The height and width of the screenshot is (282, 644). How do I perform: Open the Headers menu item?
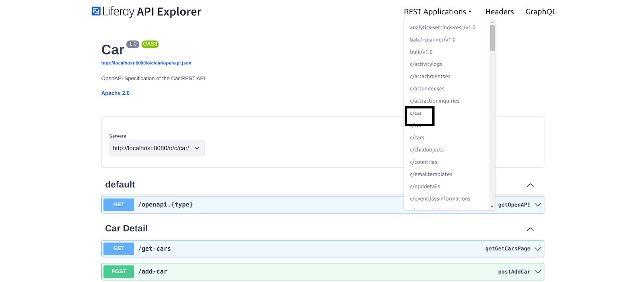pyautogui.click(x=500, y=12)
